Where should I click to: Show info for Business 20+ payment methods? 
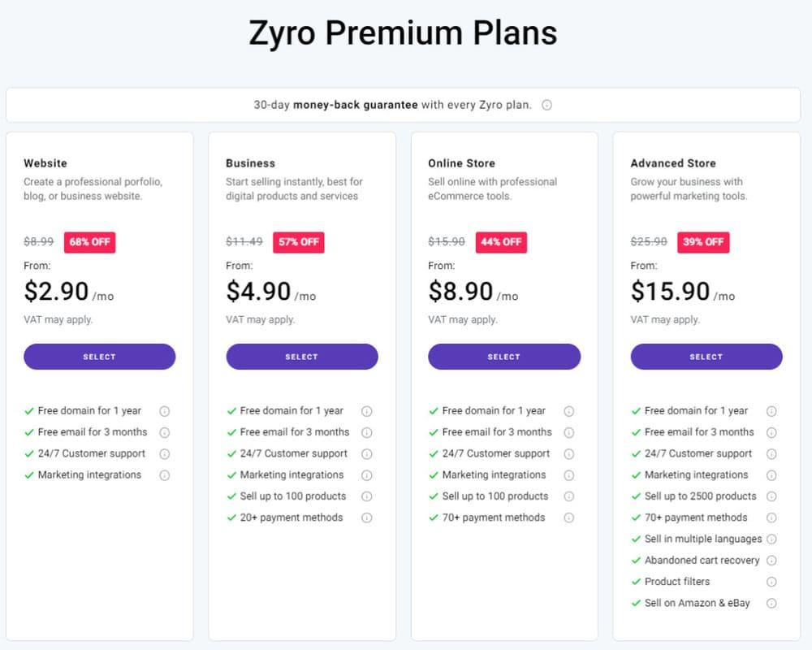[367, 518]
